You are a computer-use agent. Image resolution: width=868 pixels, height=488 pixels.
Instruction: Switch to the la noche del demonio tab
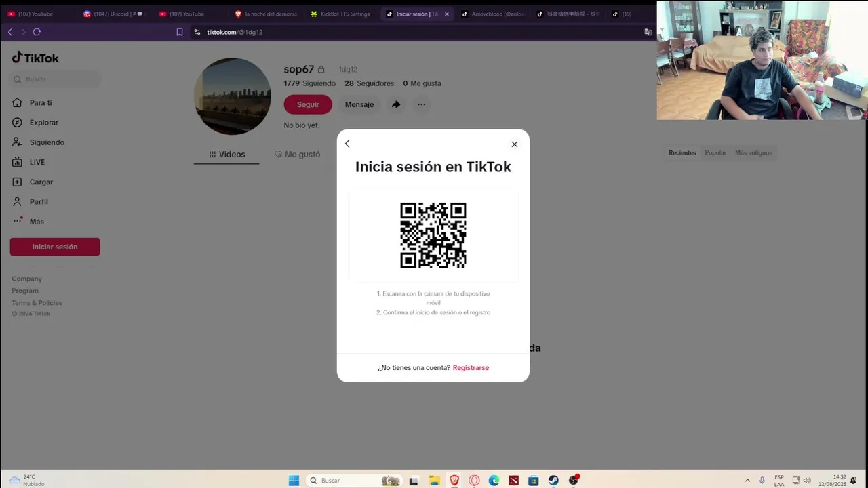coord(266,14)
